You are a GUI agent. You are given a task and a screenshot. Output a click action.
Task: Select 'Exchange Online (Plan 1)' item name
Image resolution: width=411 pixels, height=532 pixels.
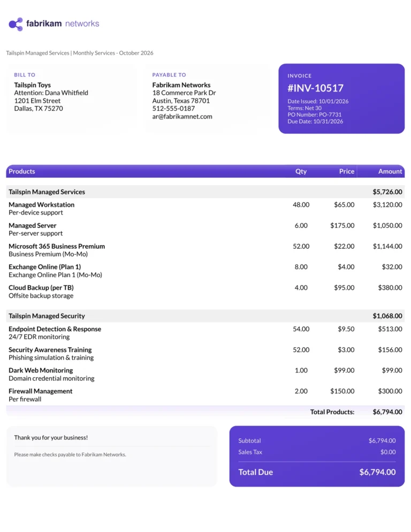point(44,267)
